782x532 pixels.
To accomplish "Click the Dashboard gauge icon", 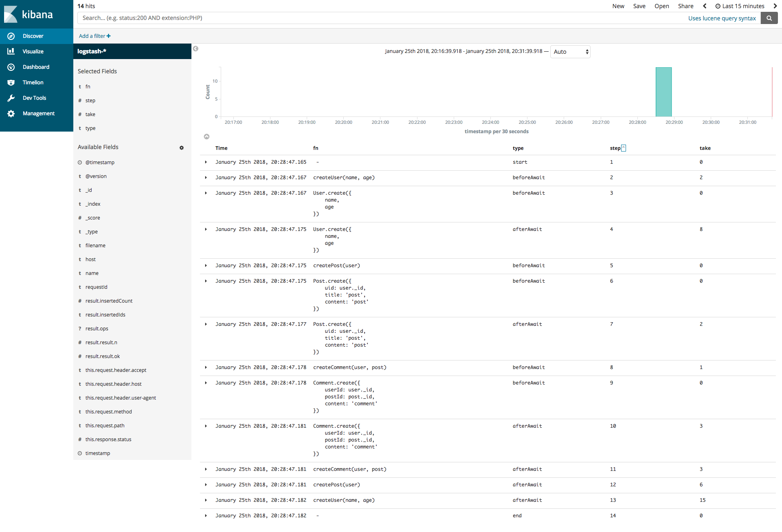I will (x=11, y=67).
